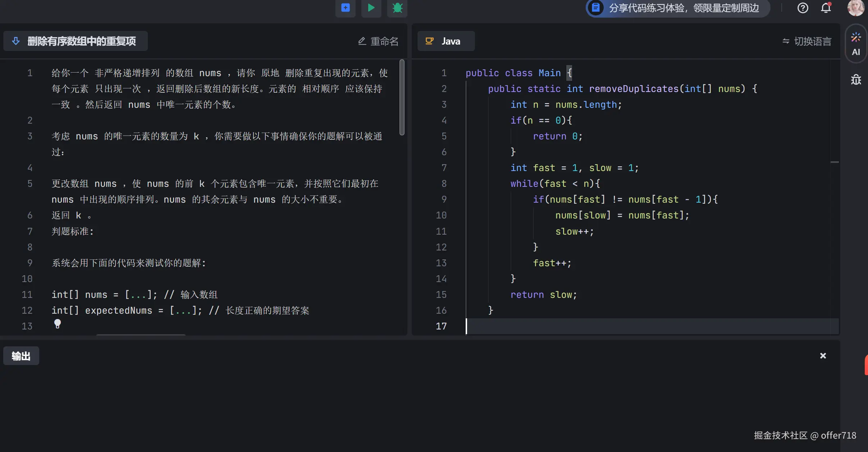Click the user avatar picture
This screenshot has height=452, width=868.
[855, 8]
